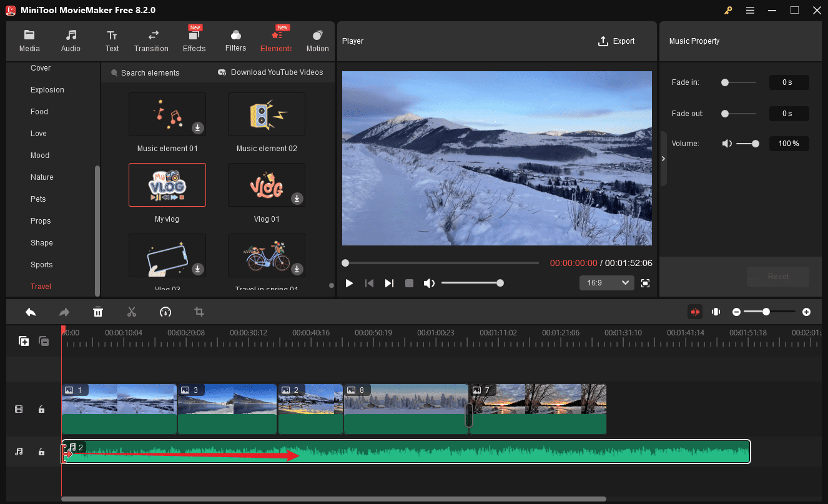Click Download YouTube Videos link
828x504 pixels.
coord(270,72)
